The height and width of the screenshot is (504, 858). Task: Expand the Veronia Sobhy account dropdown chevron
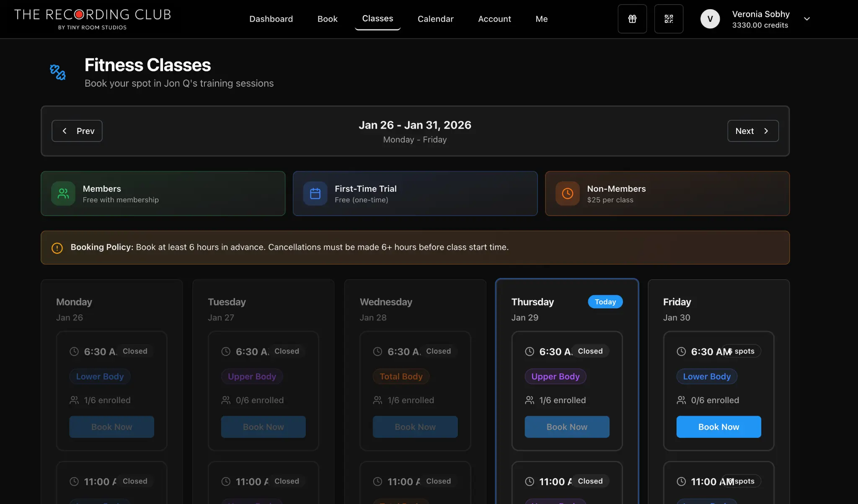coord(807,19)
